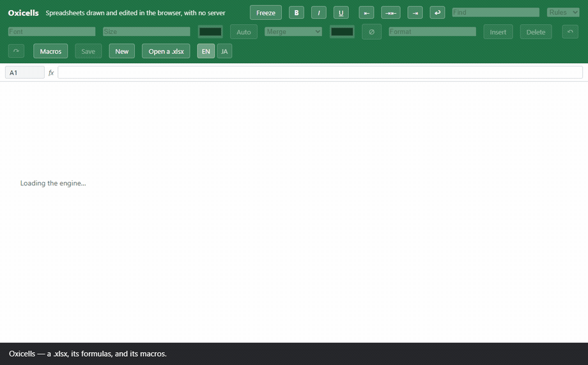Click the Delete button
Viewport: 588px width, 365px height.
tap(536, 32)
